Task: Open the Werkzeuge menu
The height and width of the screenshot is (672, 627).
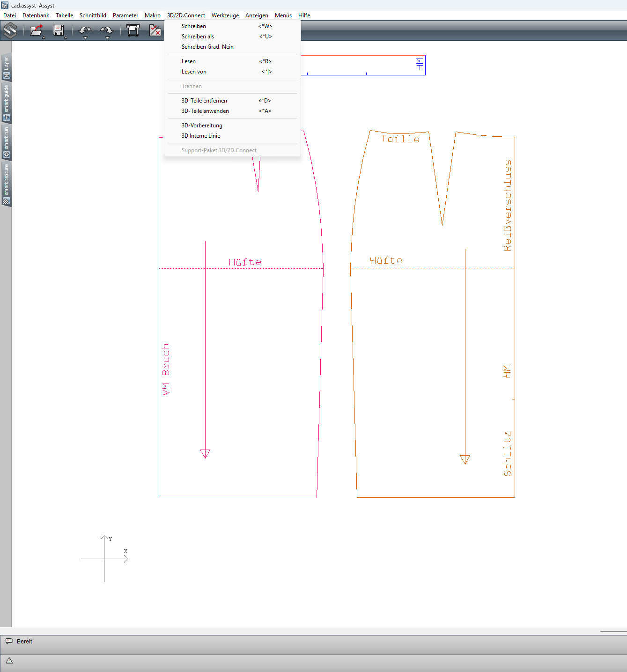Action: click(x=225, y=15)
